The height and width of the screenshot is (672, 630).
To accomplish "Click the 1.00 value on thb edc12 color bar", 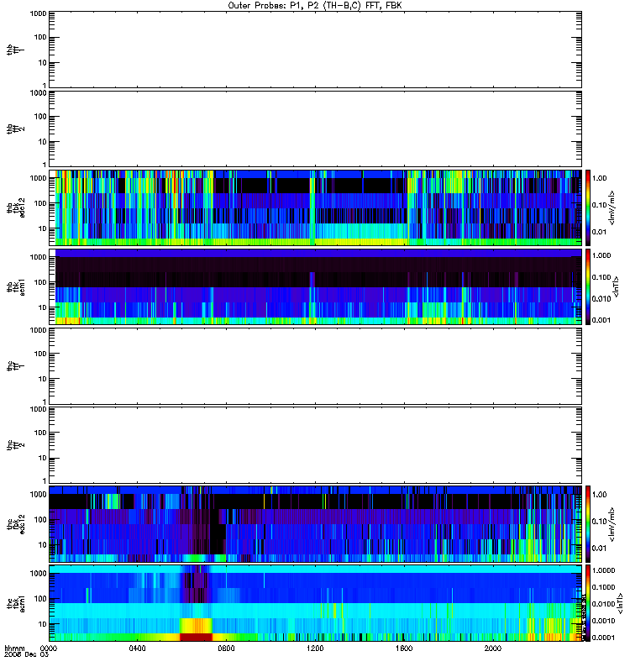I will (599, 178).
